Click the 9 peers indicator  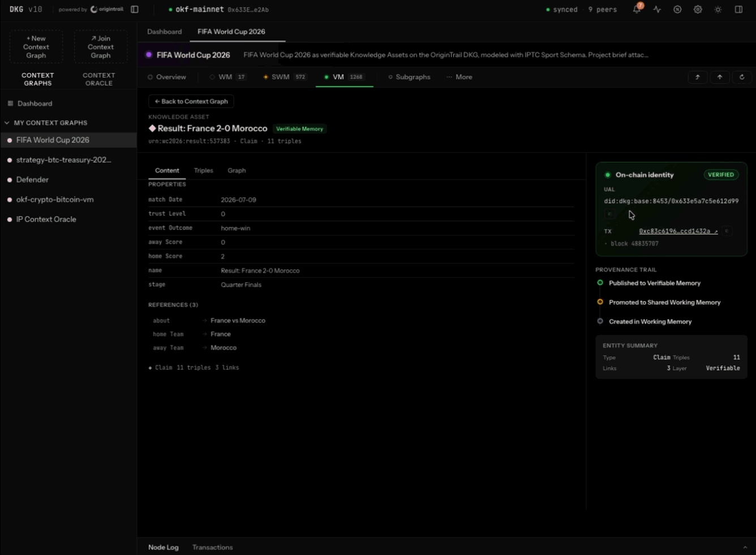tap(603, 10)
